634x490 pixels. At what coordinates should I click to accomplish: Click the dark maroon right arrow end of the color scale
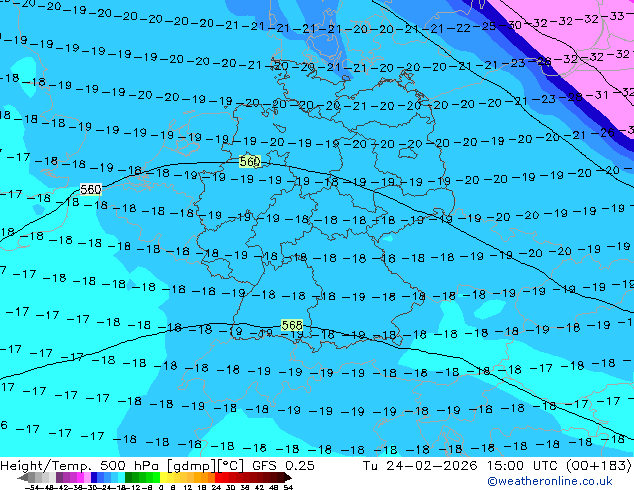287,477
